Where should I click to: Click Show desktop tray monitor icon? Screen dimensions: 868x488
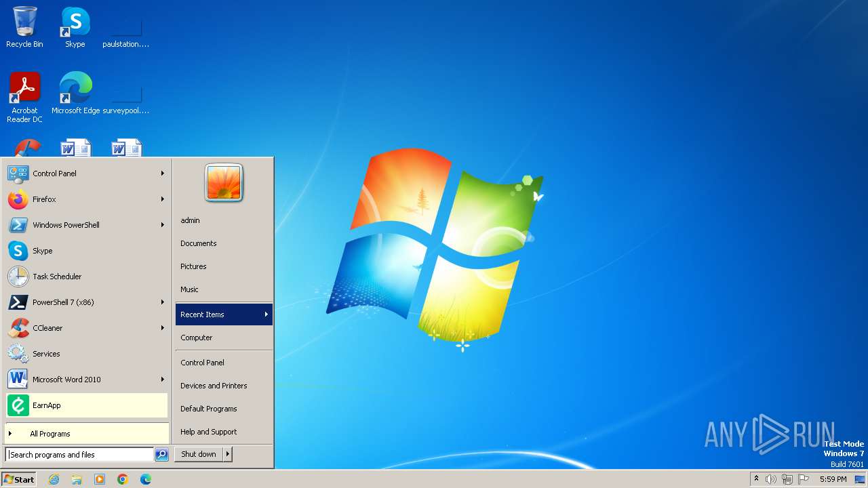coord(860,479)
